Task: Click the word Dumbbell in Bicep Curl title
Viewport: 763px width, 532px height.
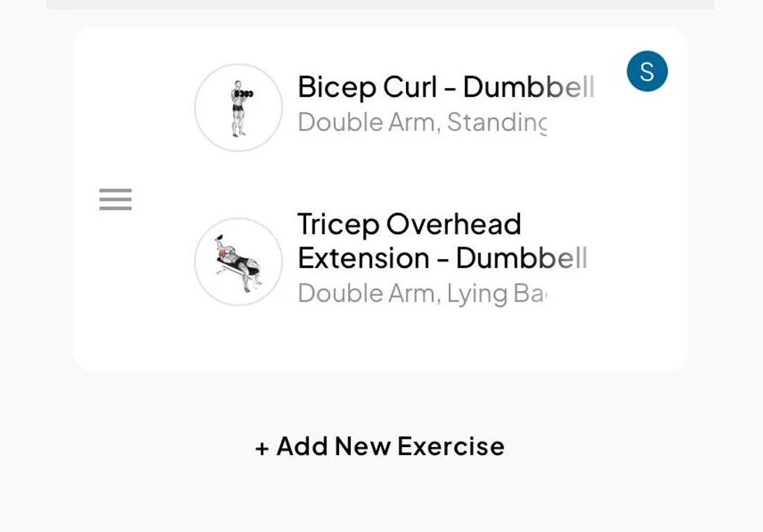Action: tap(528, 87)
